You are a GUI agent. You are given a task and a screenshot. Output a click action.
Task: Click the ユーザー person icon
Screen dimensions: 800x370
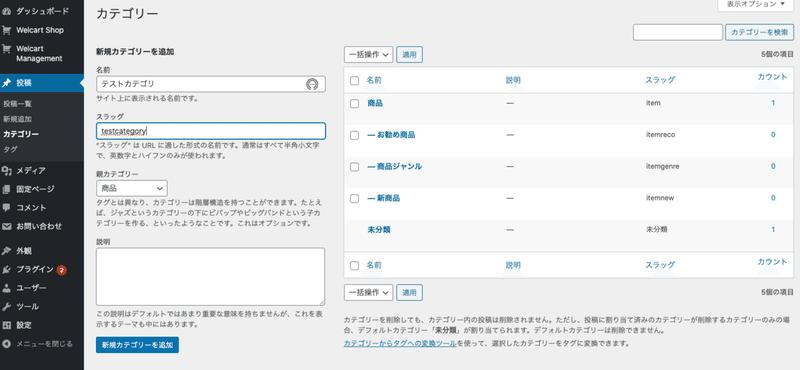click(7, 288)
